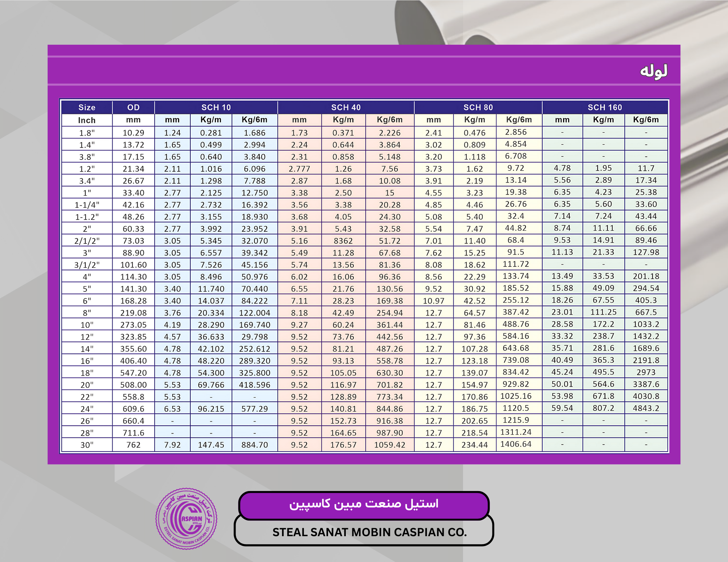Click the 1-1/4" size row label
Viewport: 728px width, 562px height.
tap(87, 205)
